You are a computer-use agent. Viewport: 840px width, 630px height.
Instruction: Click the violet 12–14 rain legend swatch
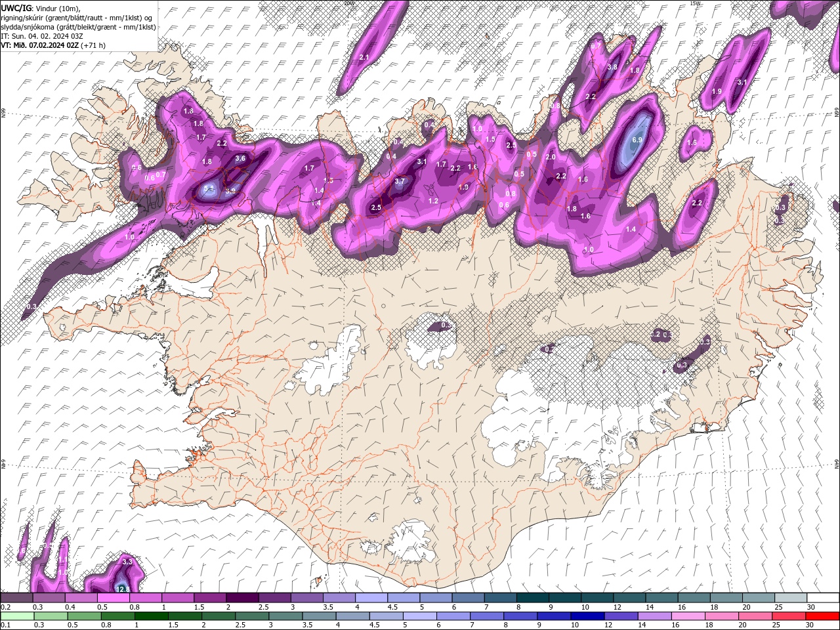click(621, 616)
